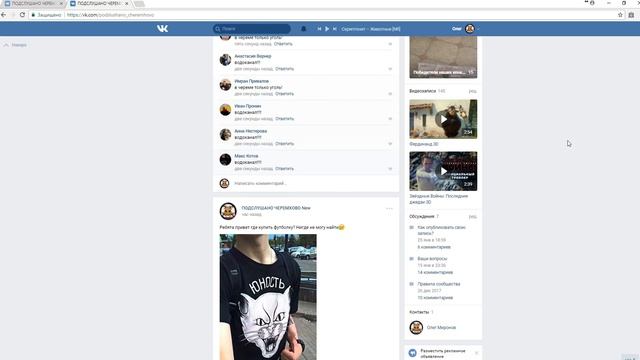Open Анастасия Вернер's avatar
Image resolution: width=640 pixels, height=360 pixels.
tap(225, 60)
